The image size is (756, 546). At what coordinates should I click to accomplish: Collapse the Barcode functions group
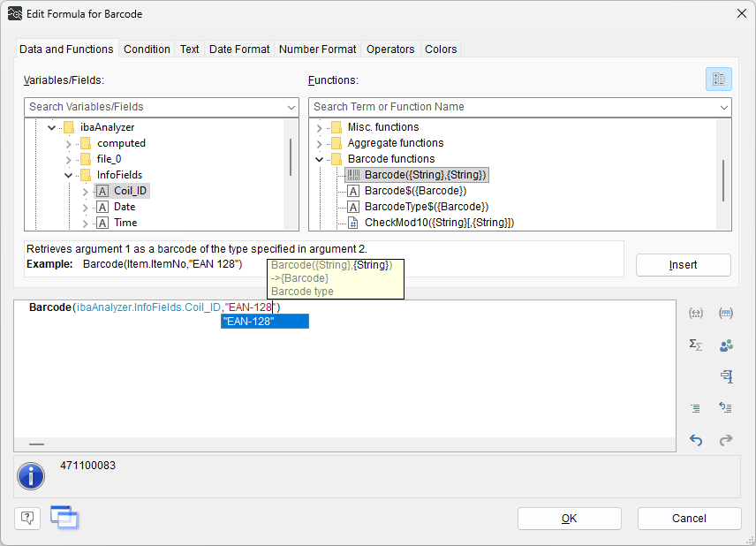click(319, 159)
